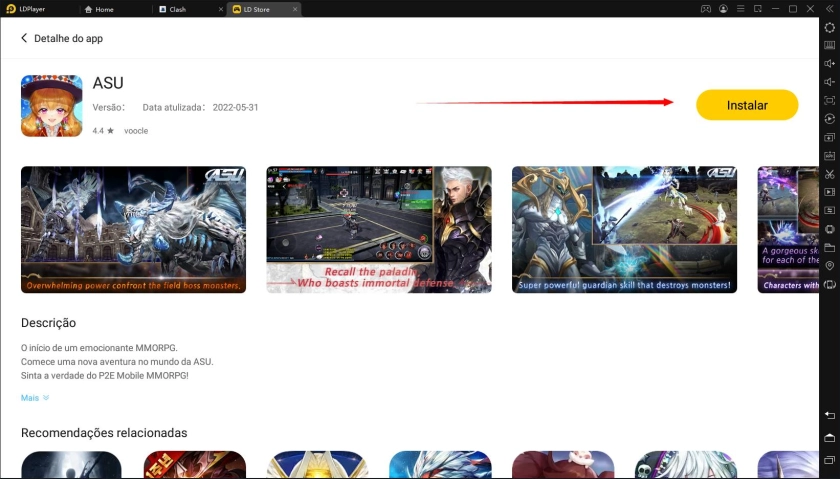840x479 pixels.
Task: Open the user account icon in title bar
Action: [x=723, y=9]
